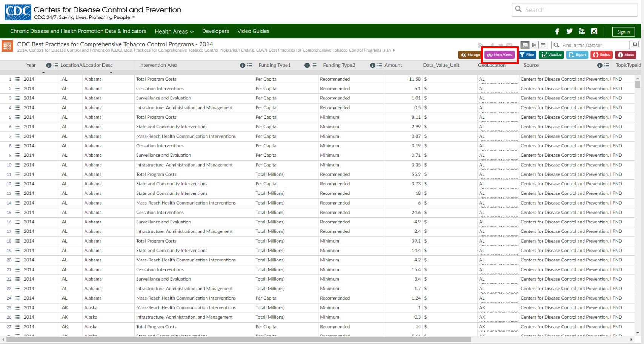644x344 pixels.
Task: Click the Filter button
Action: click(527, 55)
